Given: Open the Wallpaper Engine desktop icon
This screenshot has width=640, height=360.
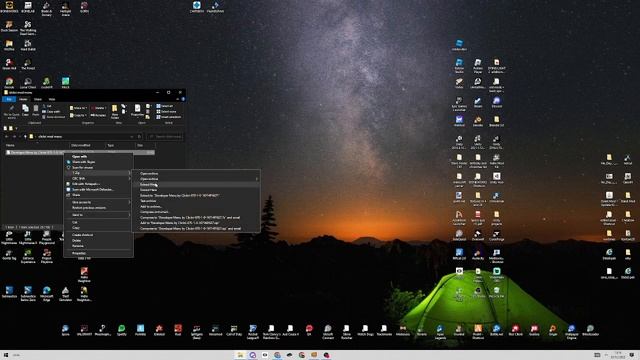Looking at the screenshot, I should click(571, 331).
